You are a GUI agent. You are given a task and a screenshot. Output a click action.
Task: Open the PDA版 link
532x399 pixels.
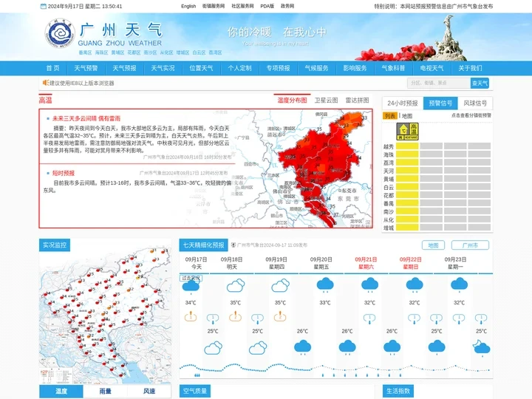[x=267, y=6]
